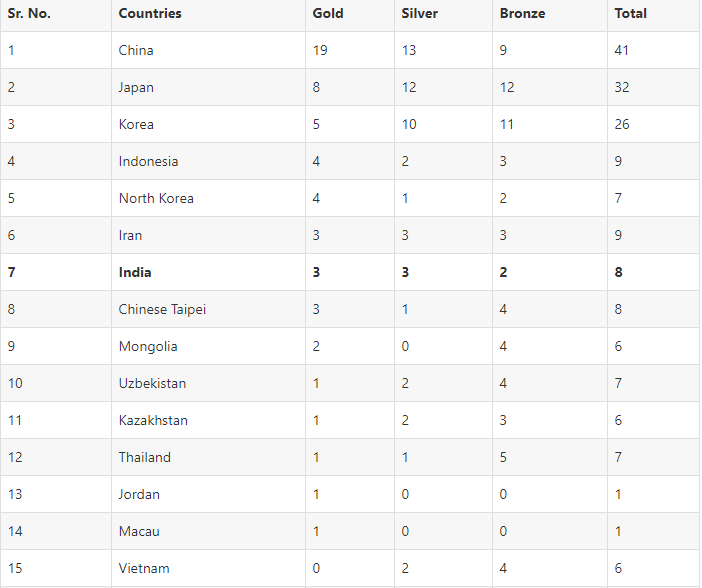Click the Uzbekistan country cell
This screenshot has width=702, height=588.
[152, 383]
